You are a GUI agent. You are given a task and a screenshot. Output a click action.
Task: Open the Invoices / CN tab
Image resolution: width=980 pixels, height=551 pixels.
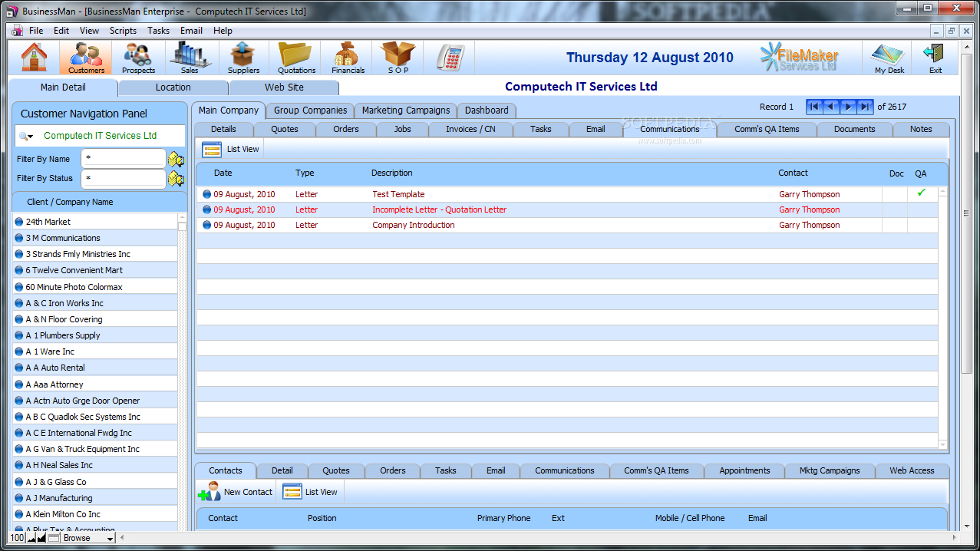point(470,129)
